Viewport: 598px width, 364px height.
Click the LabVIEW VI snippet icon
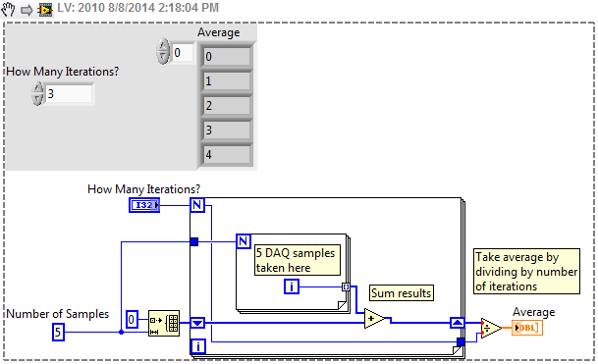45,10
